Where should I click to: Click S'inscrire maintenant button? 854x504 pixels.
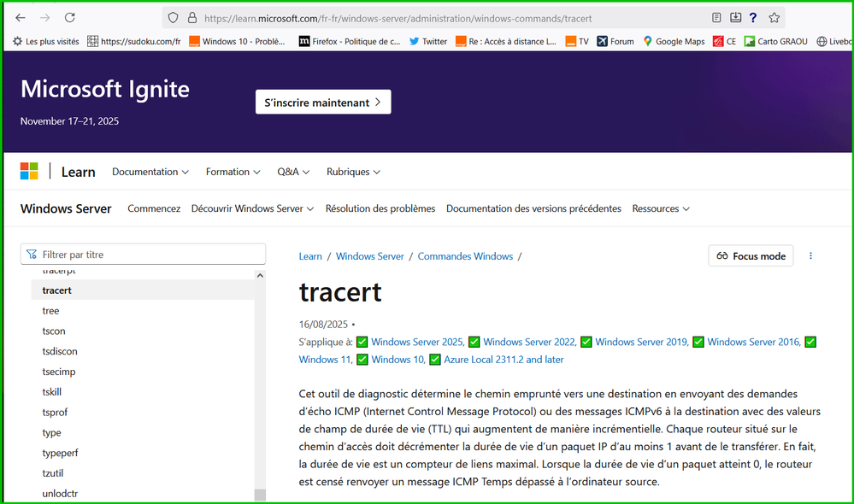click(322, 103)
